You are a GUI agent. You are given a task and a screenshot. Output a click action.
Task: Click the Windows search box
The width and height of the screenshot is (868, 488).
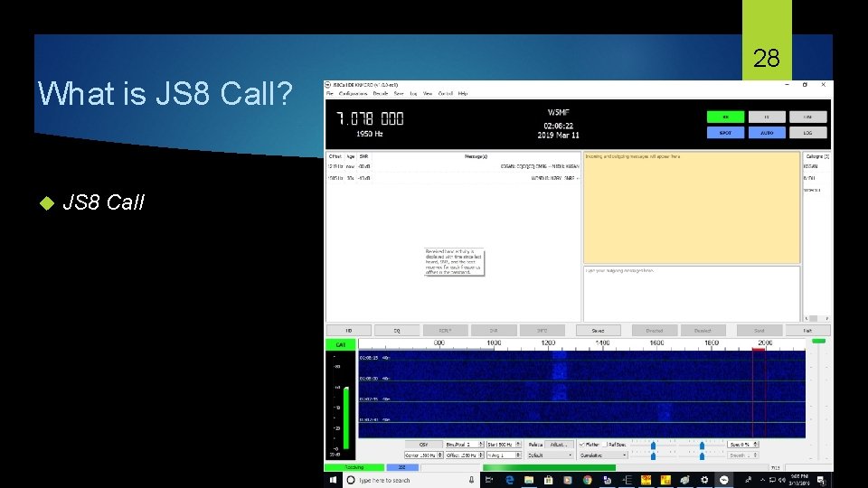click(x=410, y=480)
